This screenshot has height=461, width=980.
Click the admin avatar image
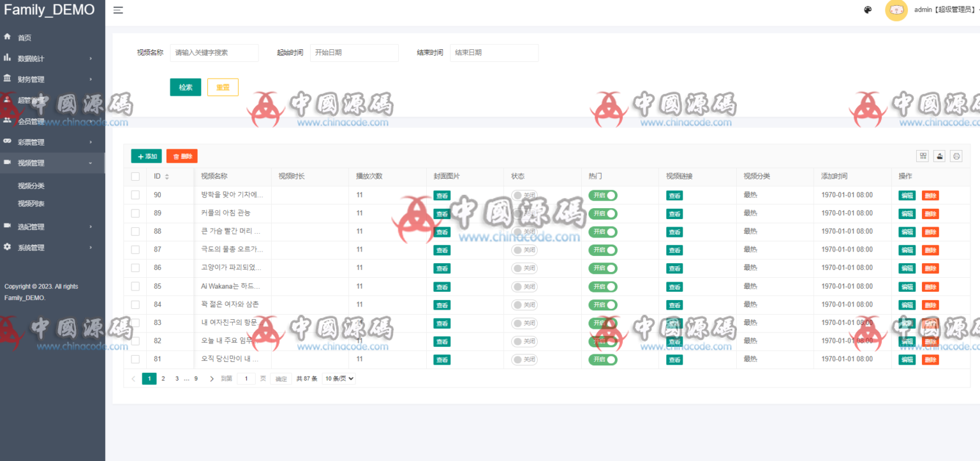click(x=896, y=10)
